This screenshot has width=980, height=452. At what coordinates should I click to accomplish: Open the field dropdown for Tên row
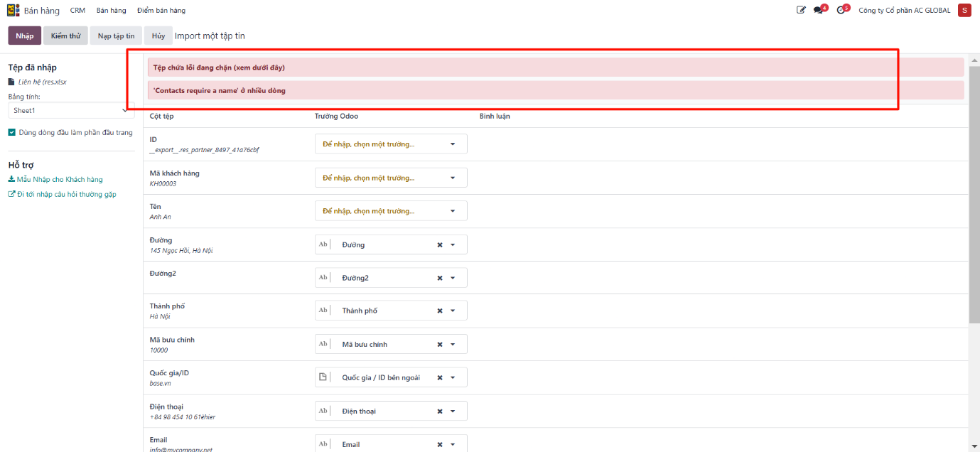point(391,211)
